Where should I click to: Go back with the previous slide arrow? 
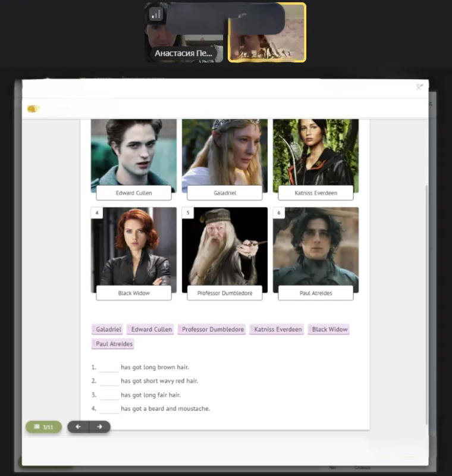(79, 427)
